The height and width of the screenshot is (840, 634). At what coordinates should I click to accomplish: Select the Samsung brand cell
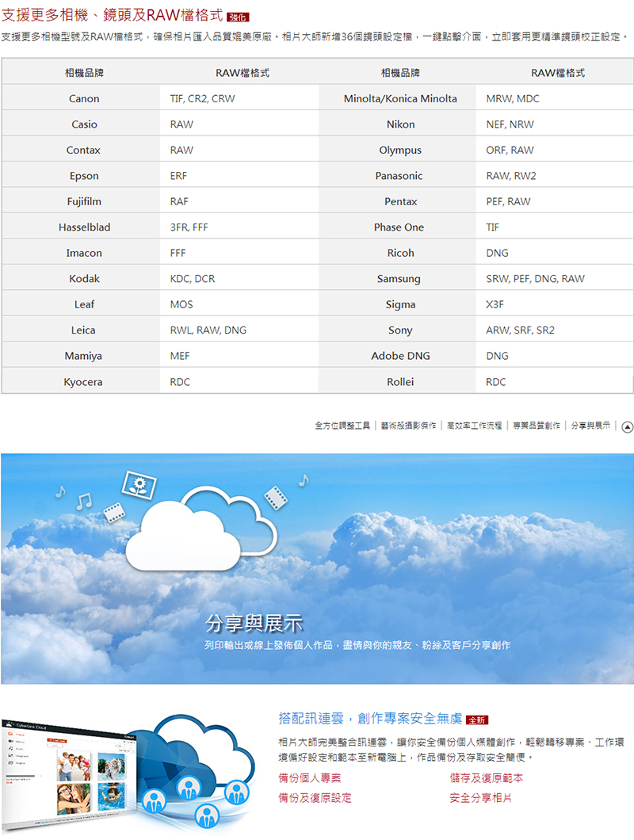click(397, 279)
